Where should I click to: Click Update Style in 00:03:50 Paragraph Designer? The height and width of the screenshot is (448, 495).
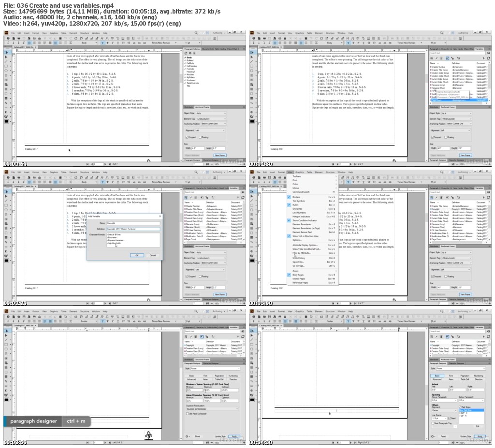[220, 436]
